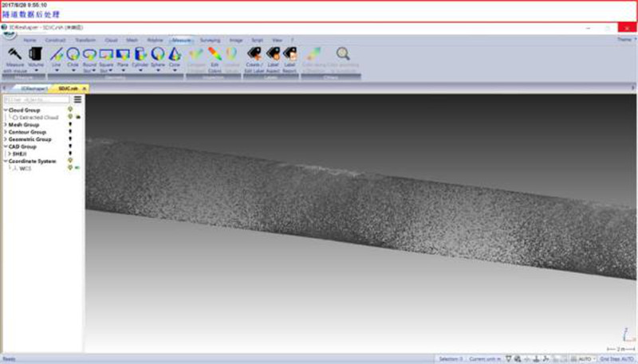Open the Edit Colors tool

click(x=215, y=55)
